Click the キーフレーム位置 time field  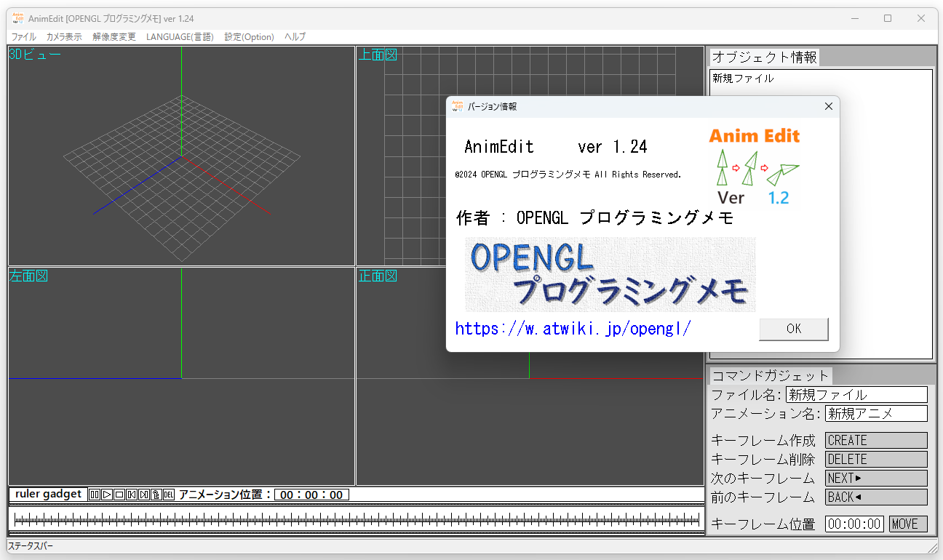coord(854,524)
